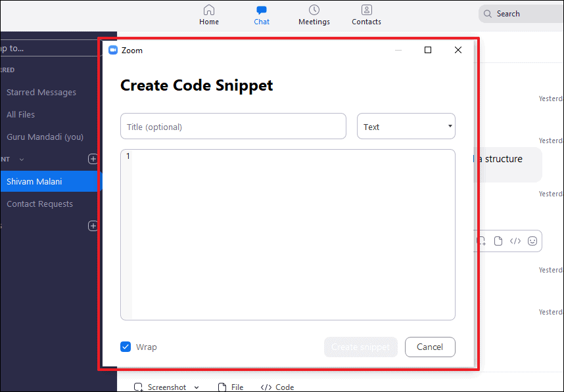564x392 pixels.
Task: Click plus icon below Contact Requests
Action: click(x=93, y=226)
